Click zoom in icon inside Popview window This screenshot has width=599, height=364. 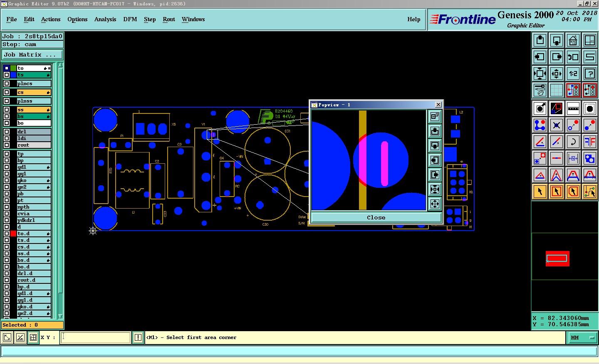click(x=435, y=189)
